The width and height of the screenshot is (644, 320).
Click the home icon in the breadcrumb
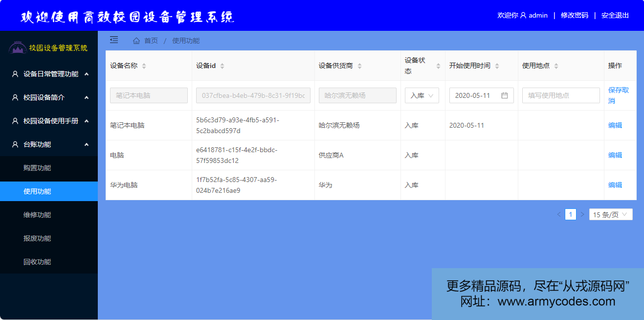tap(136, 41)
